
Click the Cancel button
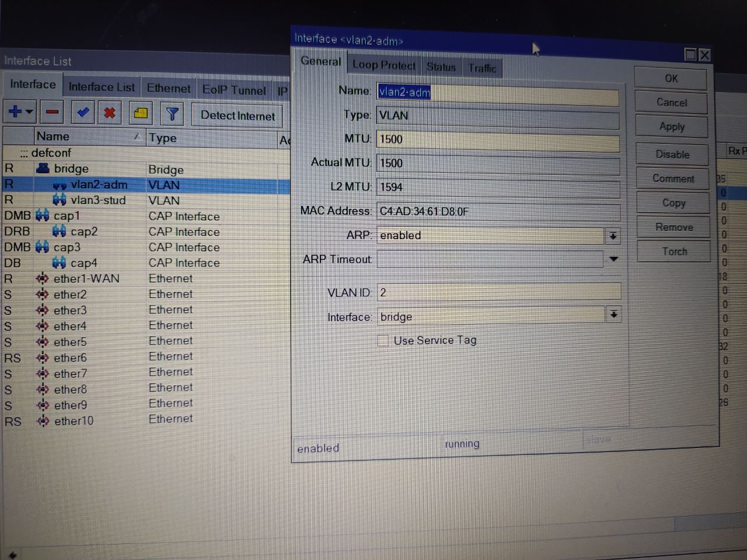pos(672,102)
